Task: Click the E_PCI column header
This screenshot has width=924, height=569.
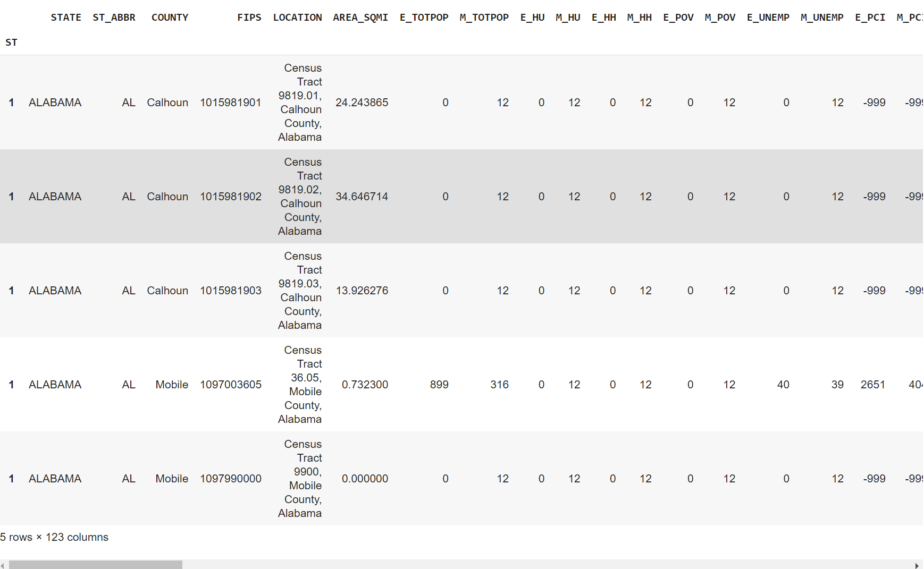Action: coord(870,17)
